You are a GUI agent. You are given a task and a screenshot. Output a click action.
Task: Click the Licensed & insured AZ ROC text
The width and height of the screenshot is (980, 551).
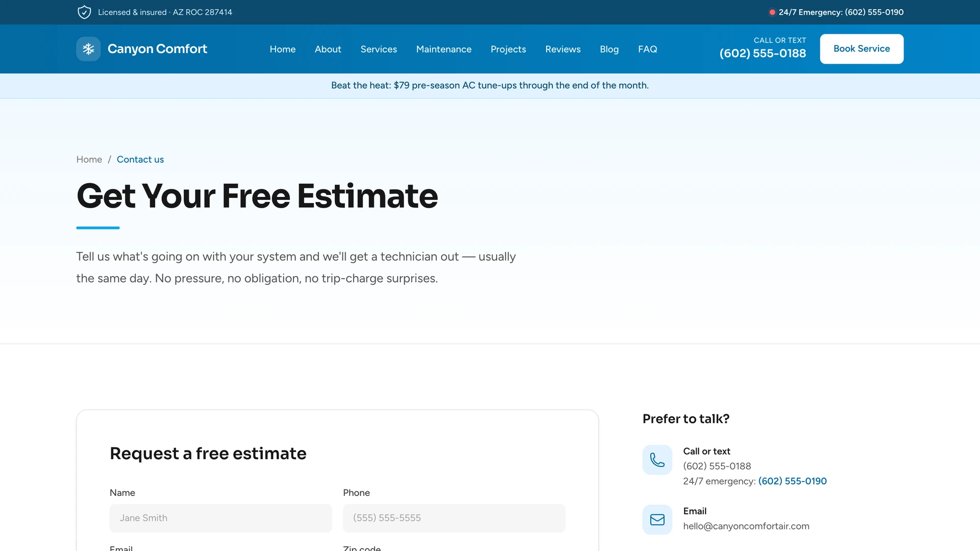[165, 12]
